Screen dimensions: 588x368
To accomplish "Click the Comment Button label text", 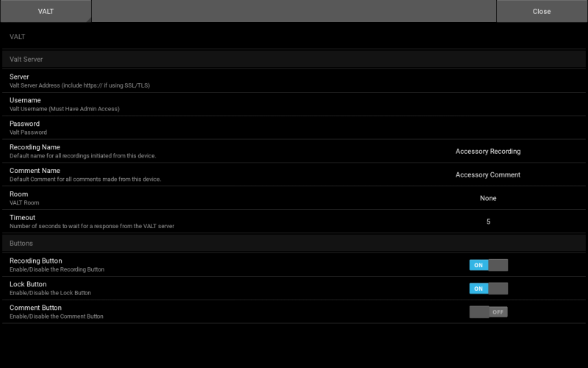I will click(x=35, y=308).
